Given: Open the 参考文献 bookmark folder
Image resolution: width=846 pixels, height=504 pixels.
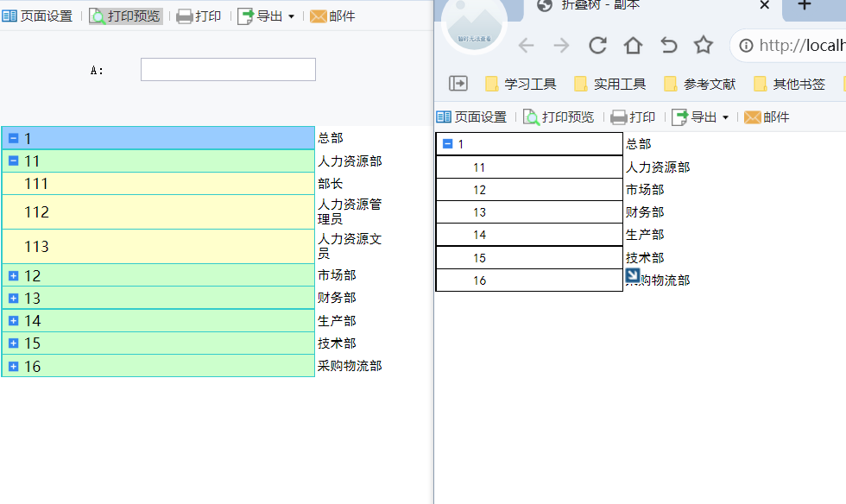Looking at the screenshot, I should (700, 84).
